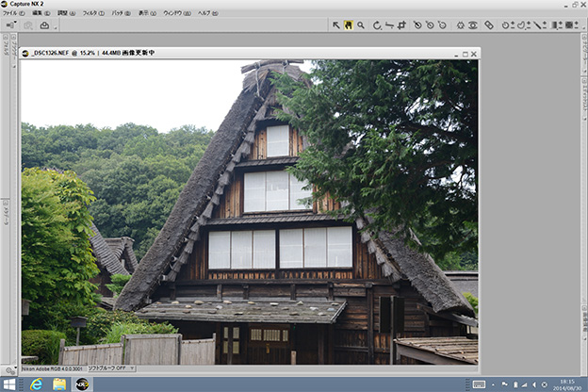Open the ファイル (File) menu
588x392 pixels.
click(x=14, y=13)
